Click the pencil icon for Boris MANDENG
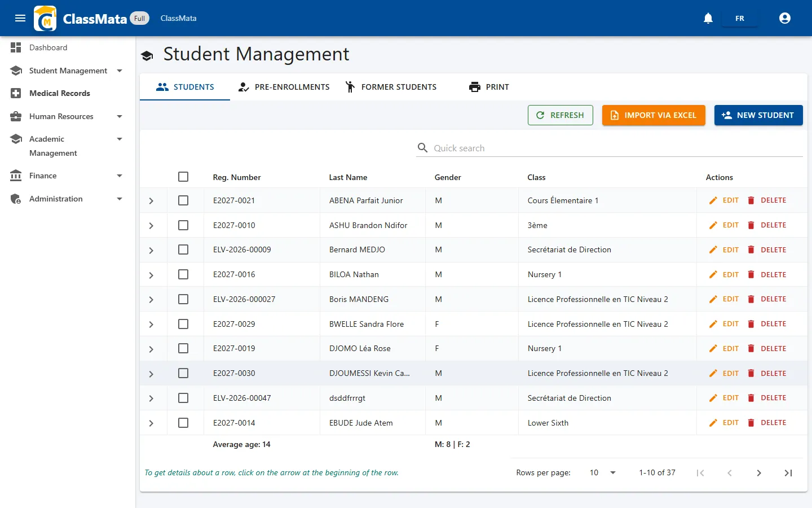812x508 pixels. pos(713,299)
